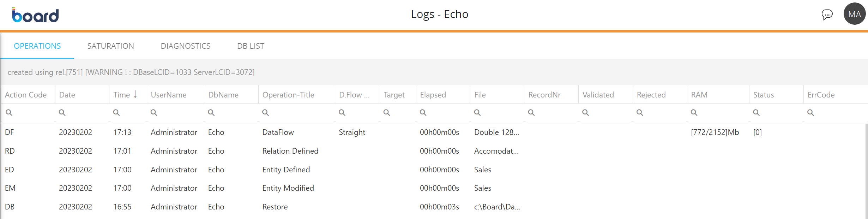Click search icon under Elapsed column
Image resolution: width=868 pixels, height=219 pixels.
point(423,113)
